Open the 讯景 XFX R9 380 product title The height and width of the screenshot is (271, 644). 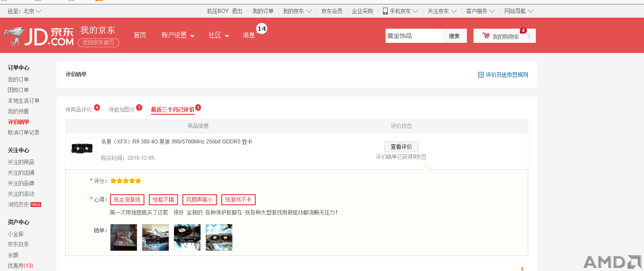pos(177,142)
